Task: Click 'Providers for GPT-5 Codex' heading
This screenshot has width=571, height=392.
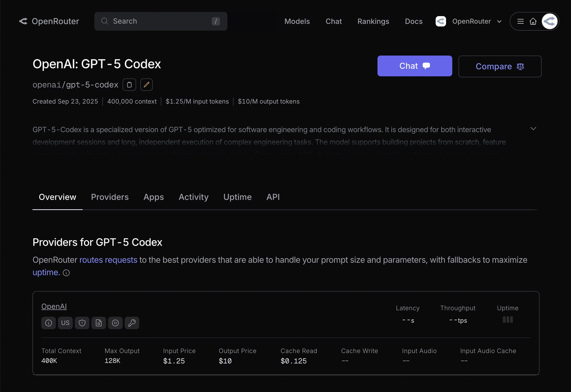Action: (x=97, y=242)
